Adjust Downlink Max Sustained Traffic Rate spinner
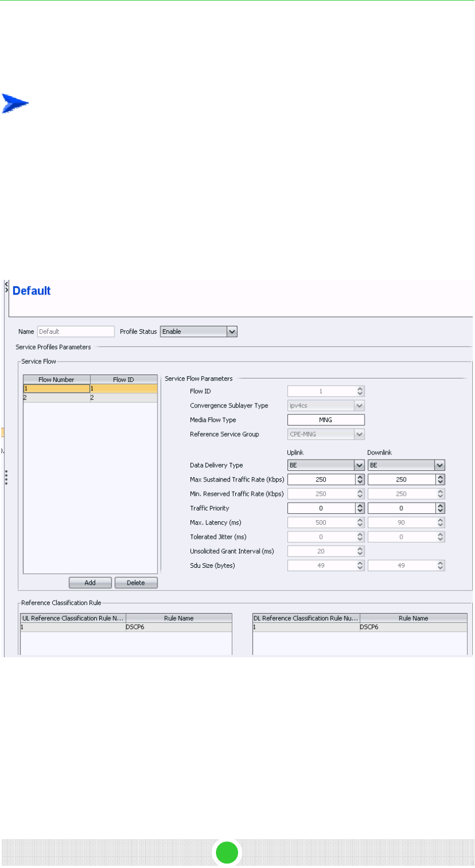Viewport: 475px width, 868px height. pyautogui.click(x=440, y=480)
